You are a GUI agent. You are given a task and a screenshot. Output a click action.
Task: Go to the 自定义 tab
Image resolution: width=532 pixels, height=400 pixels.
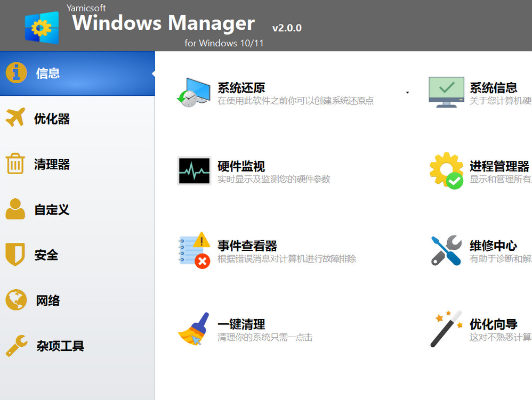coord(77,209)
